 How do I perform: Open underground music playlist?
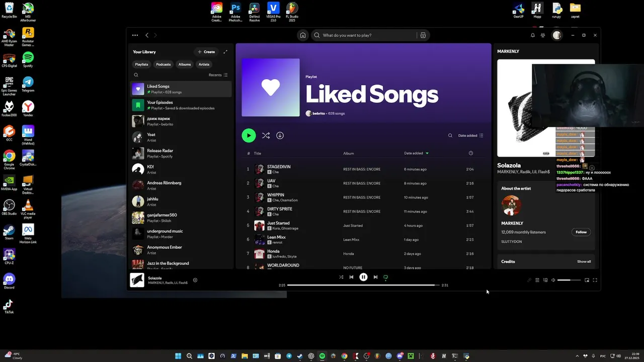[x=181, y=234]
